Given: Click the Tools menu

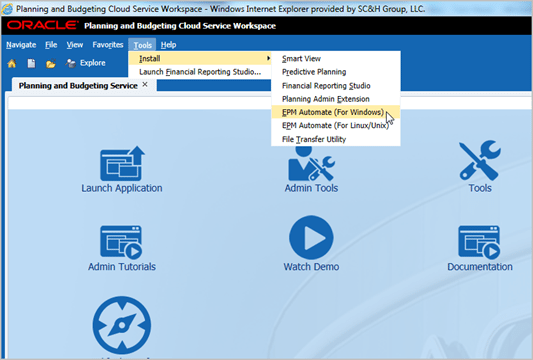Looking at the screenshot, I should coord(142,45).
